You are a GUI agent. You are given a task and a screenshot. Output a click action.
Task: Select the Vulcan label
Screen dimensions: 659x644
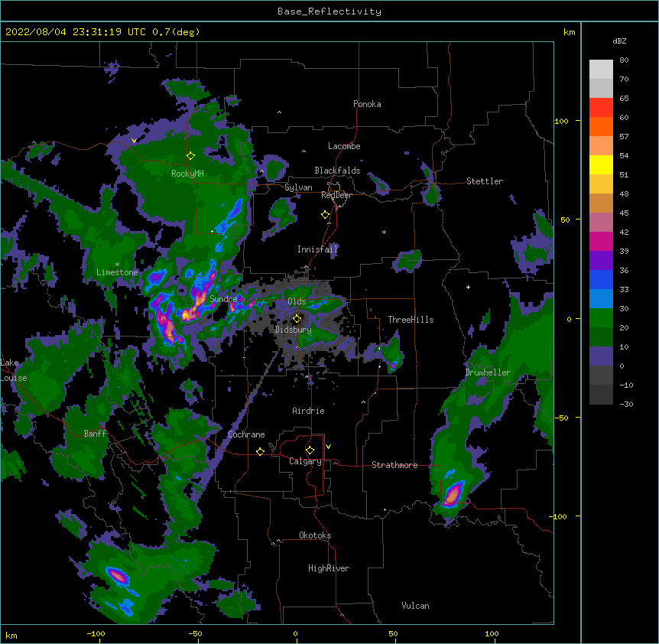click(415, 606)
